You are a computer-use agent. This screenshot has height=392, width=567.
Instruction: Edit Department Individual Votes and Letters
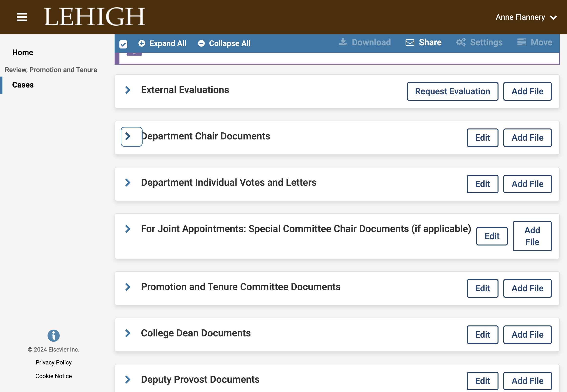(x=482, y=184)
